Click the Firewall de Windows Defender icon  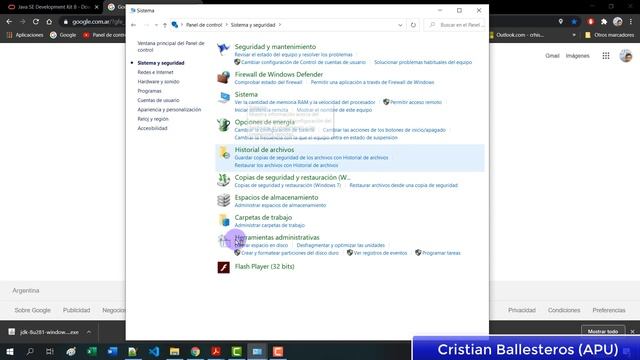pyautogui.click(x=223, y=77)
